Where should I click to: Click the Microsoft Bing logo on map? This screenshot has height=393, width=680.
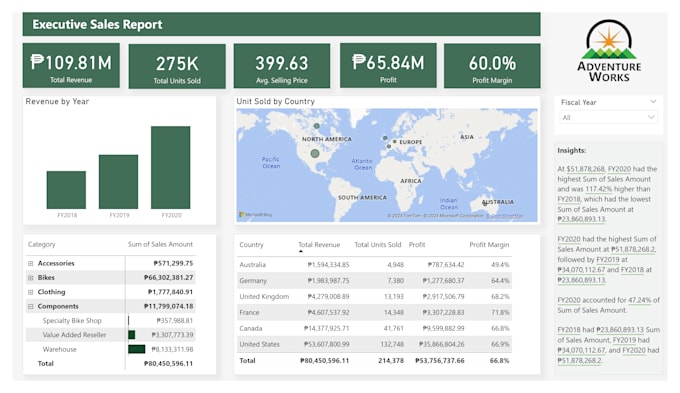(255, 215)
